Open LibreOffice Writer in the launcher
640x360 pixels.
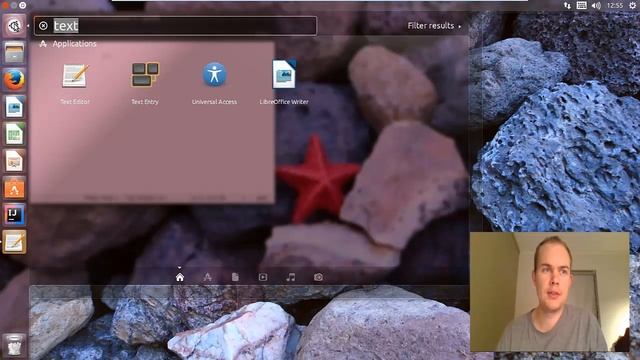14,107
